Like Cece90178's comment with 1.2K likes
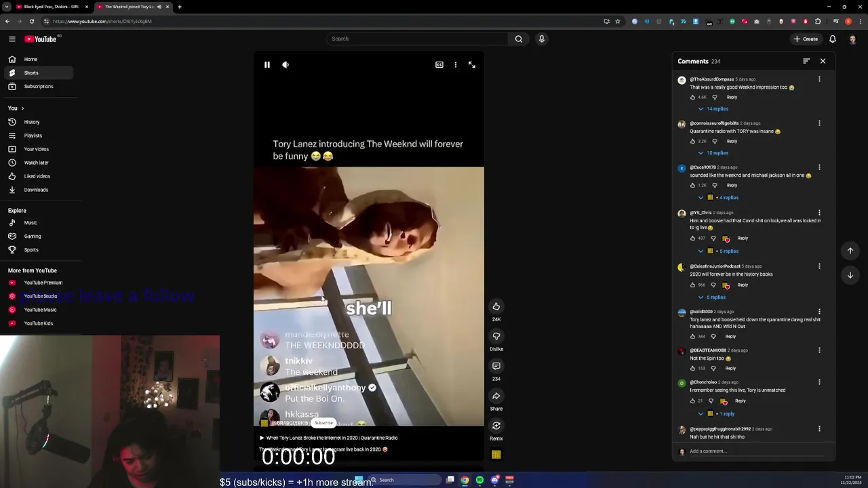868x488 pixels. click(693, 185)
